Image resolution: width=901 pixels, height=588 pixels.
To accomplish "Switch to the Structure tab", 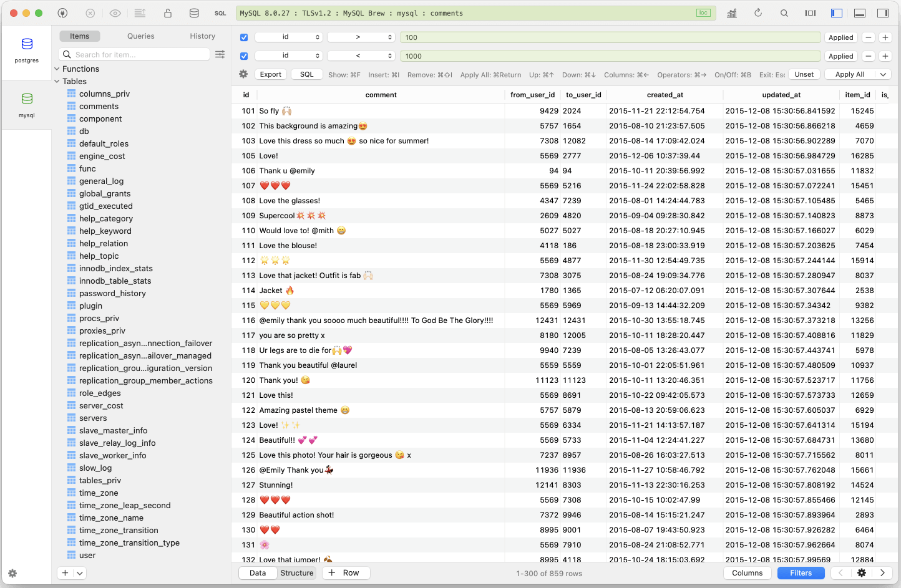I will tap(297, 573).
